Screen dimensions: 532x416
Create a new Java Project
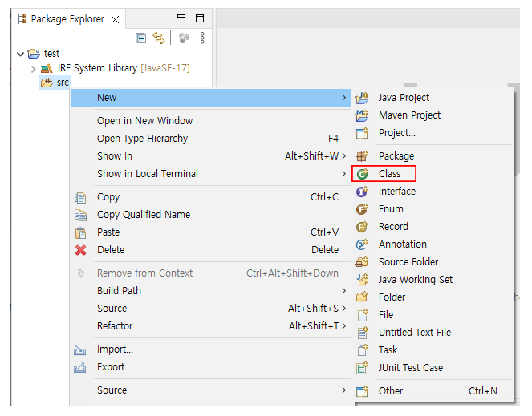[x=433, y=98]
